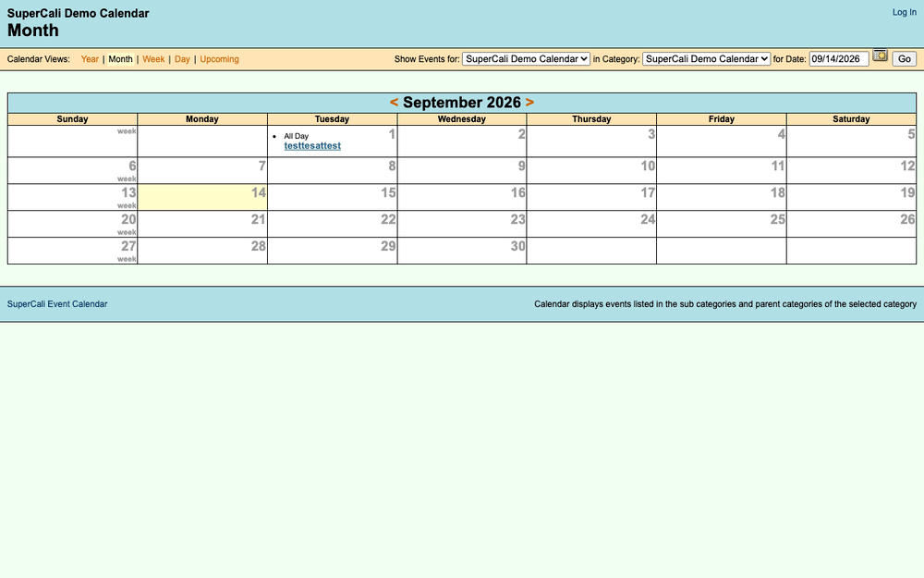Select day 1 in the calendar
This screenshot has height=578, width=924.
(392, 134)
